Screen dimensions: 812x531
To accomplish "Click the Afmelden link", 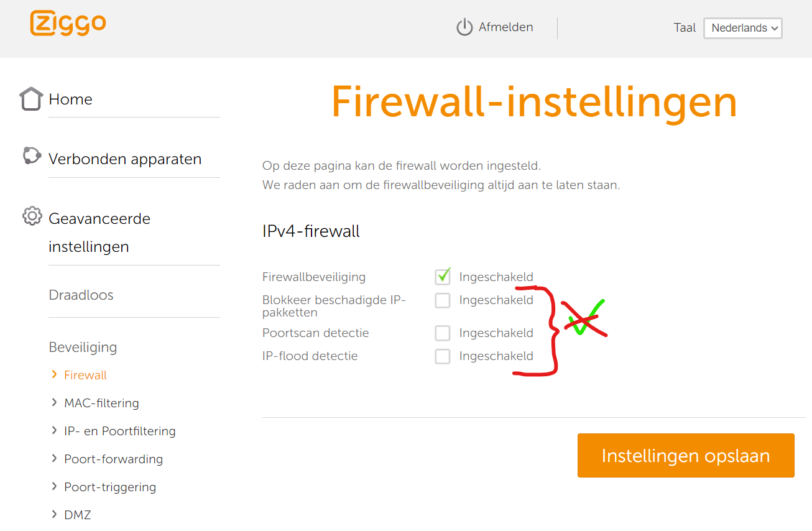I will click(x=505, y=27).
